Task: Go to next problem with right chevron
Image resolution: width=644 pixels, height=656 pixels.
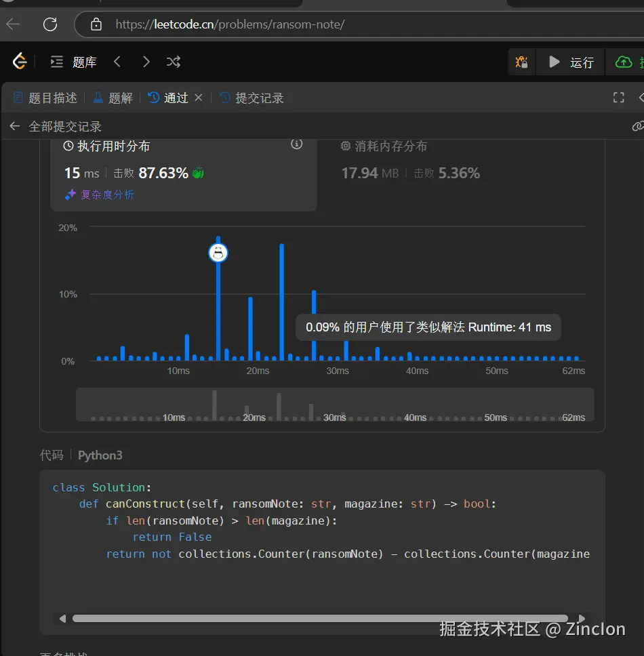Action: pyautogui.click(x=146, y=62)
